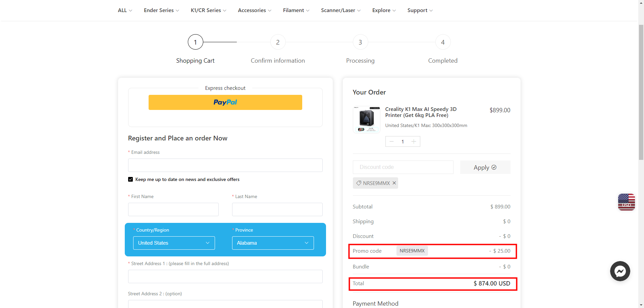Click the minus icon to decrease quantity
The image size is (644, 308).
click(391, 141)
